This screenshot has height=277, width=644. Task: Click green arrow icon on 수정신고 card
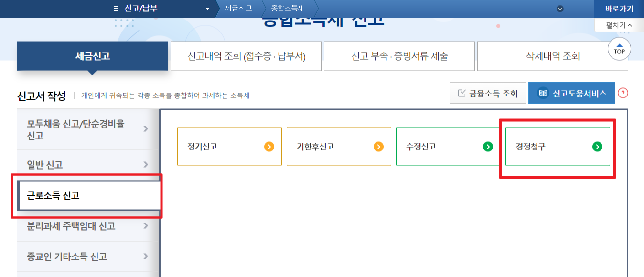click(x=488, y=147)
